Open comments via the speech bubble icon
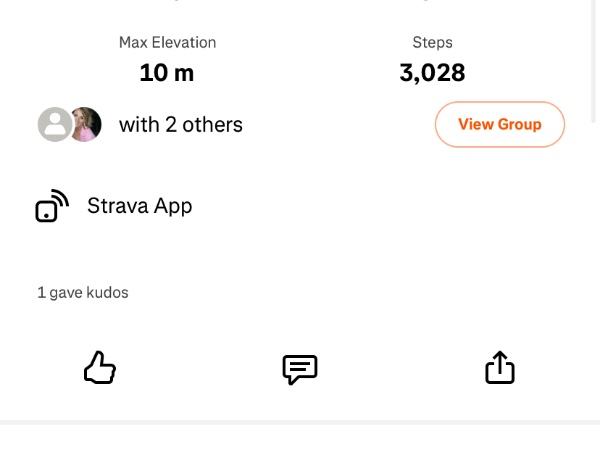Image resolution: width=600 pixels, height=450 pixels. click(300, 369)
